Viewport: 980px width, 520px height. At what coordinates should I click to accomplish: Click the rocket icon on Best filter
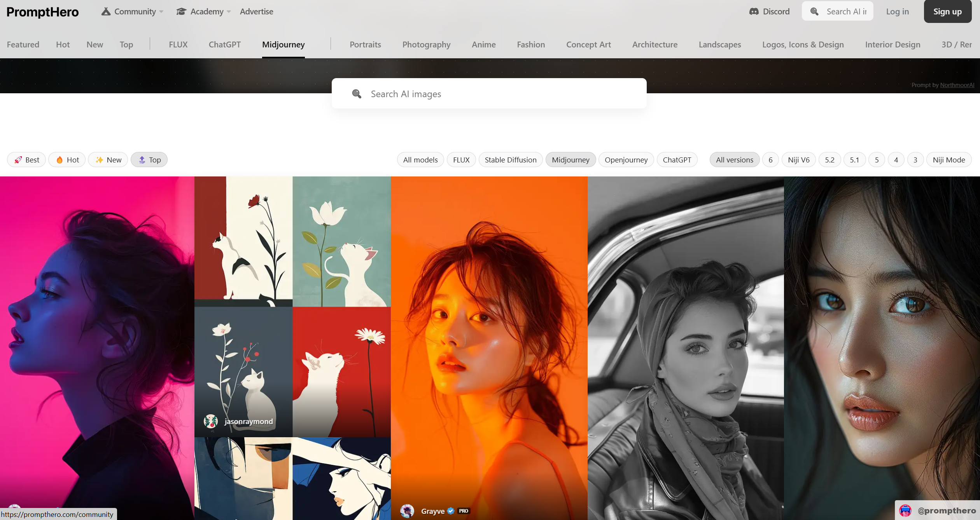(x=18, y=160)
